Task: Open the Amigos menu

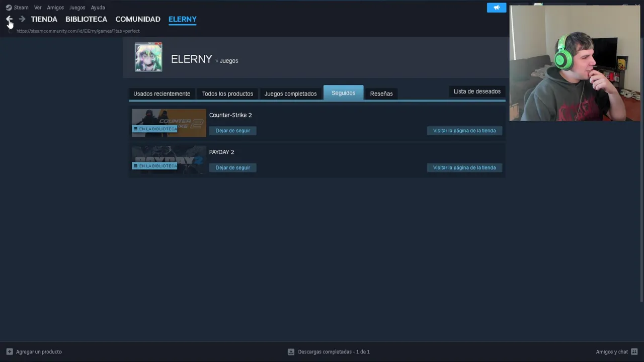Action: [x=55, y=8]
